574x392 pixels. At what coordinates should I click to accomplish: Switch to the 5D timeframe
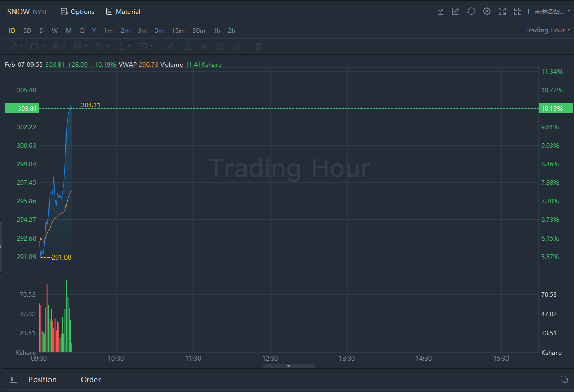coord(27,31)
